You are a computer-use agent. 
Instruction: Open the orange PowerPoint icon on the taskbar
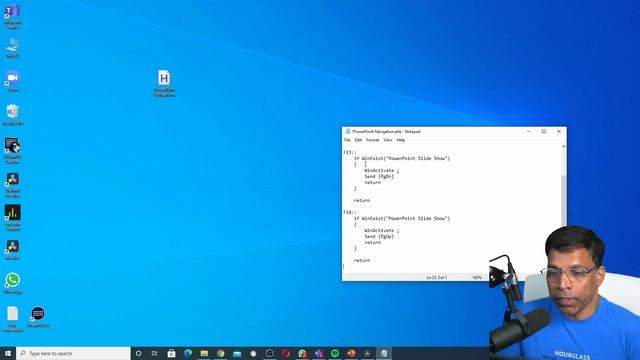pyautogui.click(x=351, y=353)
